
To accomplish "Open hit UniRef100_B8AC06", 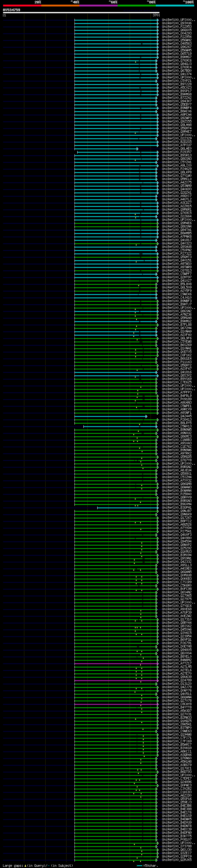I will tap(177, 111).
